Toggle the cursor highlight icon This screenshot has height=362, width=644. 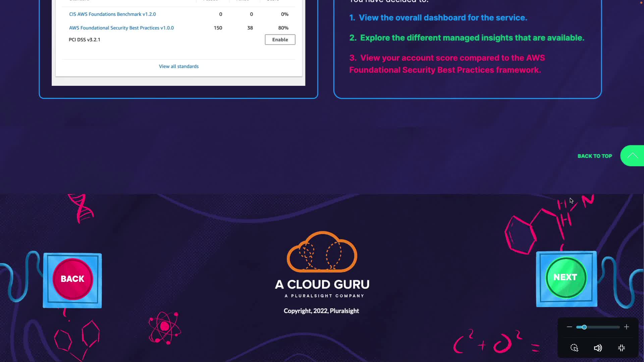(574, 348)
